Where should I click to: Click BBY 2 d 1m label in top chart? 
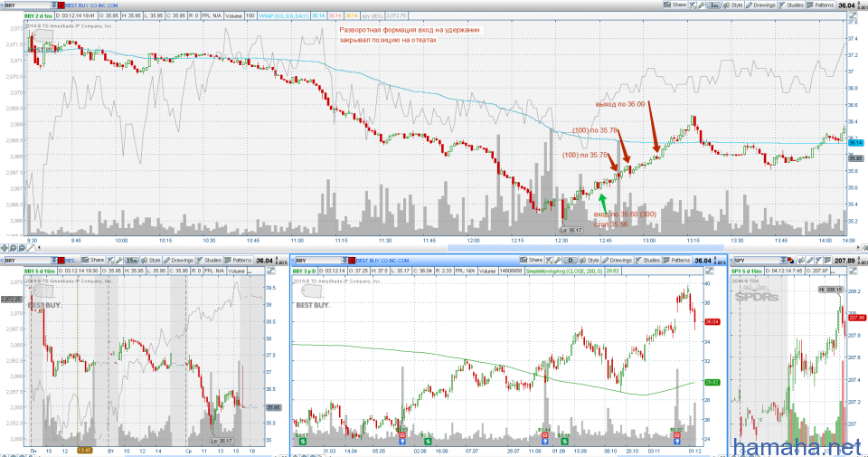[x=38, y=16]
